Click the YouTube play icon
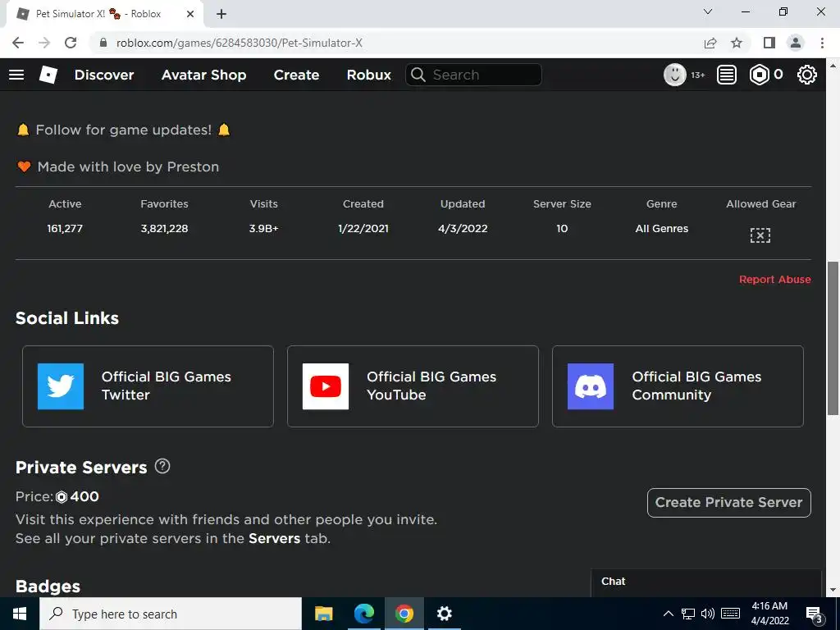Viewport: 840px width, 630px height. click(x=325, y=386)
